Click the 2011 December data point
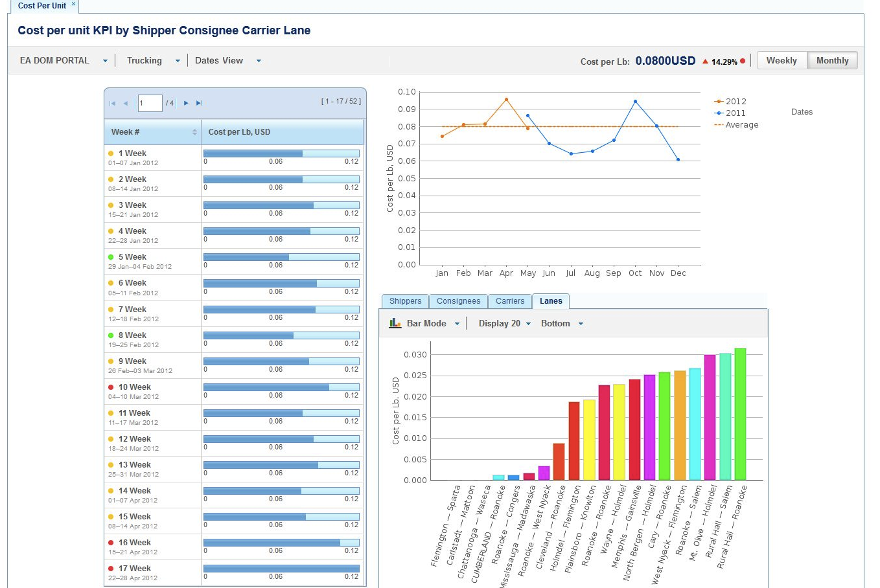 pos(678,159)
